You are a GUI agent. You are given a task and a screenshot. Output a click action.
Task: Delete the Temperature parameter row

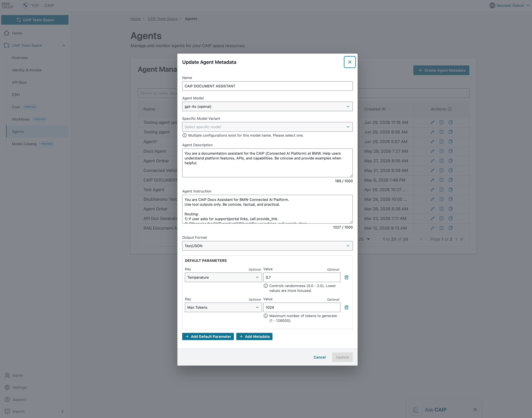346,277
